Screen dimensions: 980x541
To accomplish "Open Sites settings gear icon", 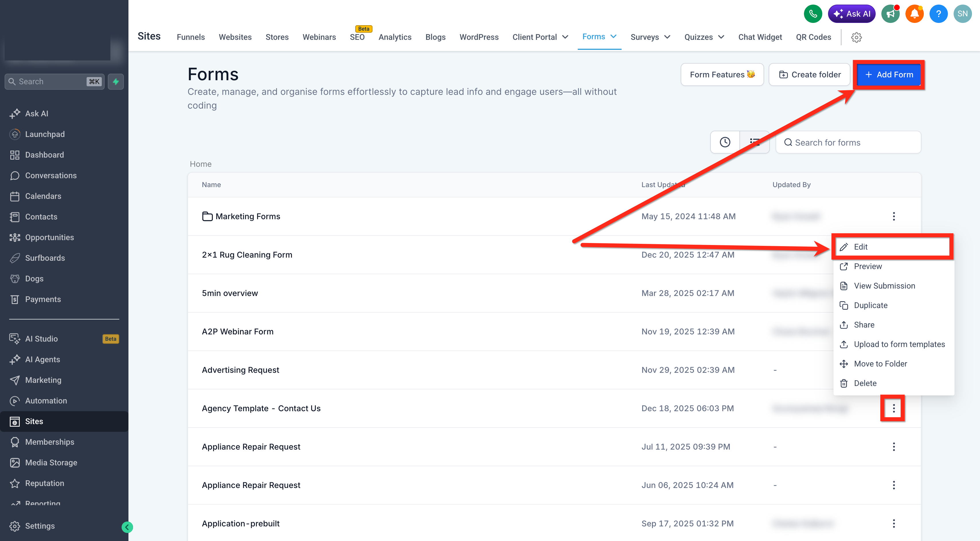I will tap(856, 37).
